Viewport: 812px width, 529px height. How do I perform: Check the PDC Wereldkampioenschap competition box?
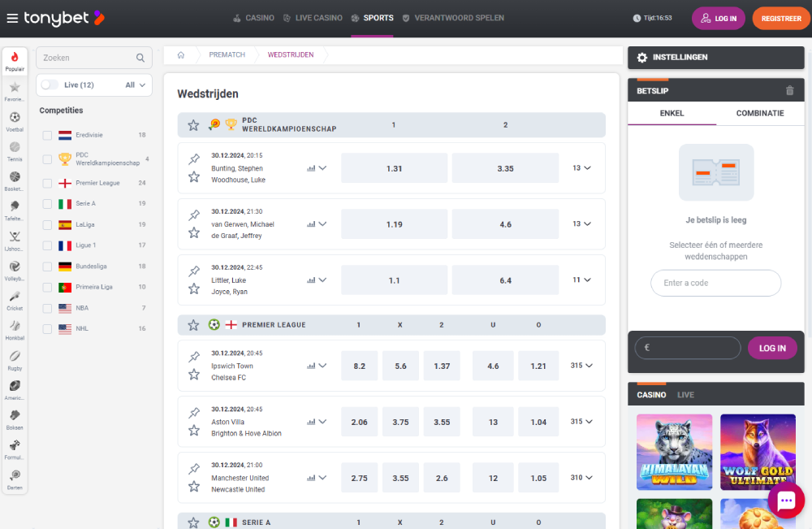click(x=47, y=159)
